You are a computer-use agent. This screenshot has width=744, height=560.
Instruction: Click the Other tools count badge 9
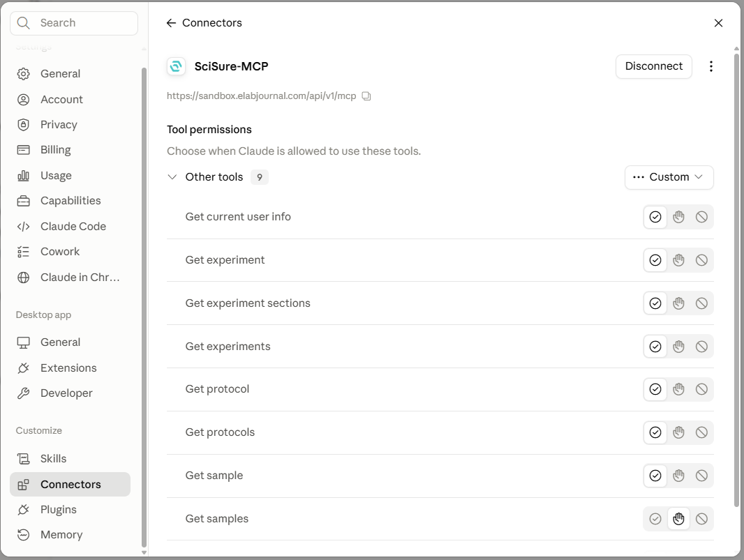pyautogui.click(x=260, y=177)
